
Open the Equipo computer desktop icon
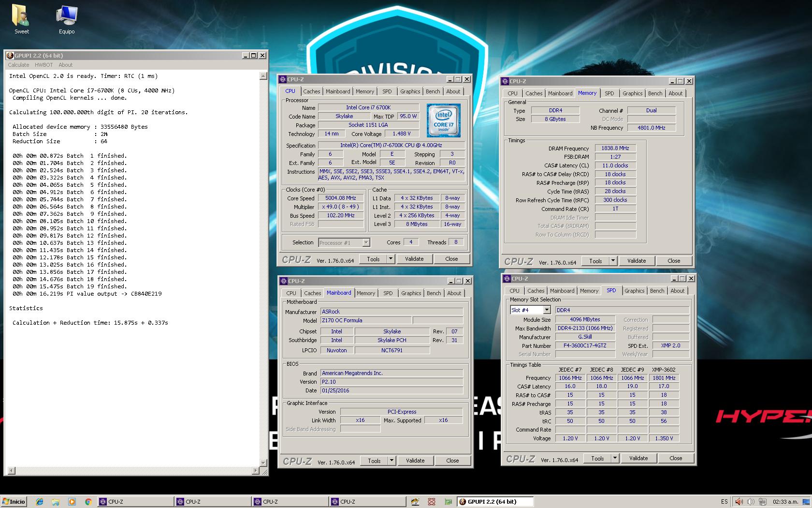pyautogui.click(x=67, y=19)
